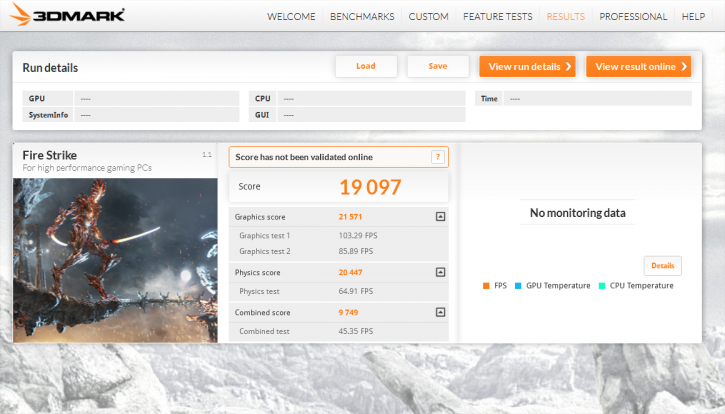This screenshot has height=414, width=725.
Task: Open the Help tab
Action: tap(693, 17)
